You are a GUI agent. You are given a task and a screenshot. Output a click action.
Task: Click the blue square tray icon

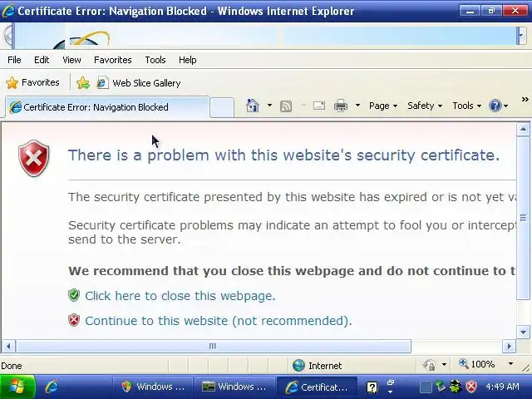coord(426,387)
